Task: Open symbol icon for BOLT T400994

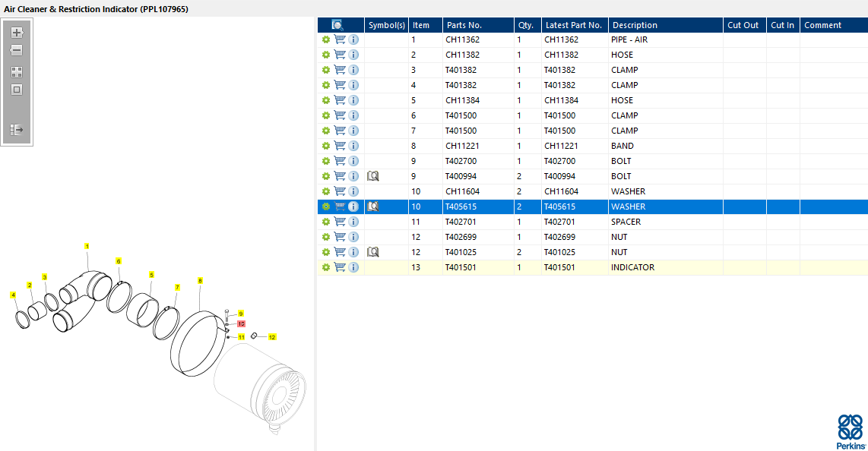Action: pyautogui.click(x=373, y=176)
